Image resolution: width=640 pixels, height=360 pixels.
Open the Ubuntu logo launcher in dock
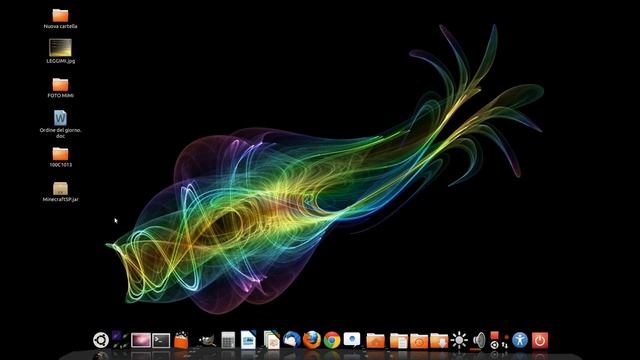coord(101,340)
